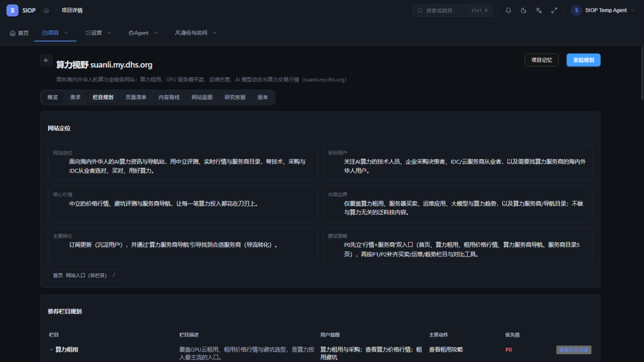Switch to the 内容路线 tab

click(x=169, y=97)
